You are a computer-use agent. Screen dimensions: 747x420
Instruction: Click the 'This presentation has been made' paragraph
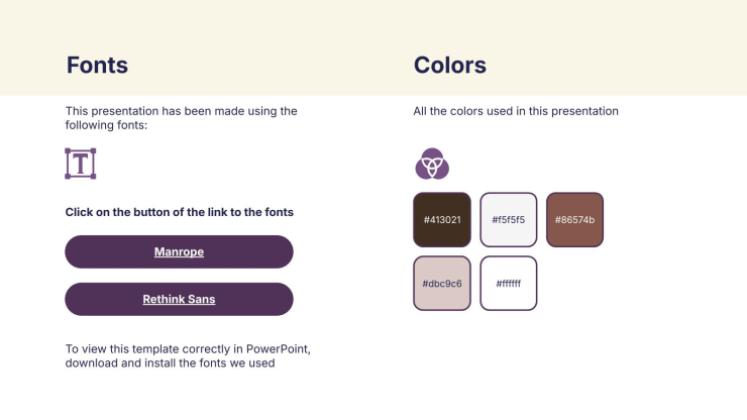(x=181, y=111)
